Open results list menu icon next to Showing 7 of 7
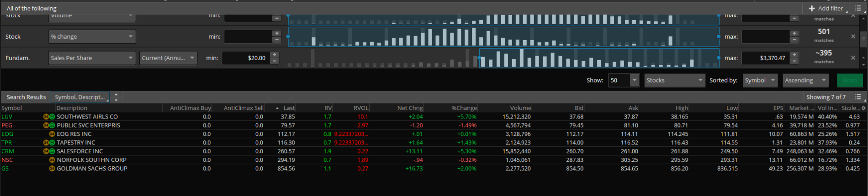The image size is (868, 196). tap(858, 97)
